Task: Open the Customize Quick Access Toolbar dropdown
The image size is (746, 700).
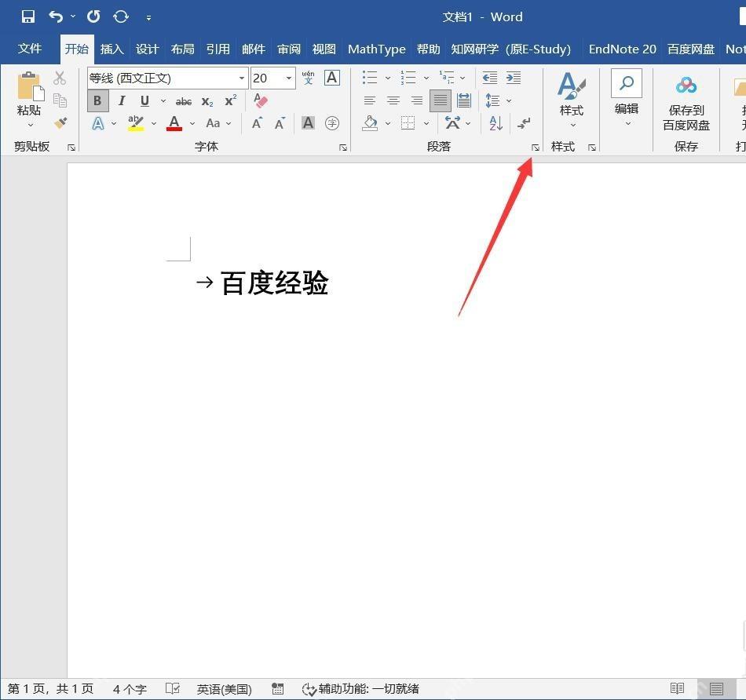Action: pos(149,18)
